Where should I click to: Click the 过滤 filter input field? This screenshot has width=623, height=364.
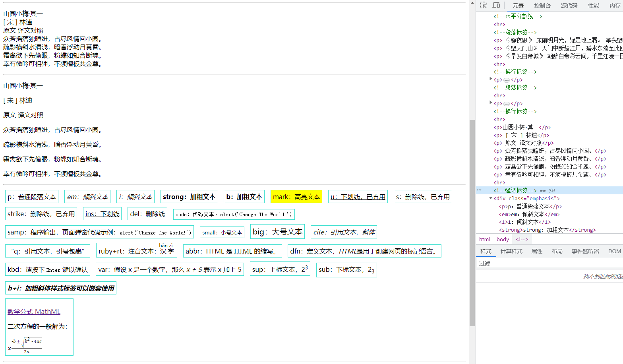pyautogui.click(x=549, y=263)
